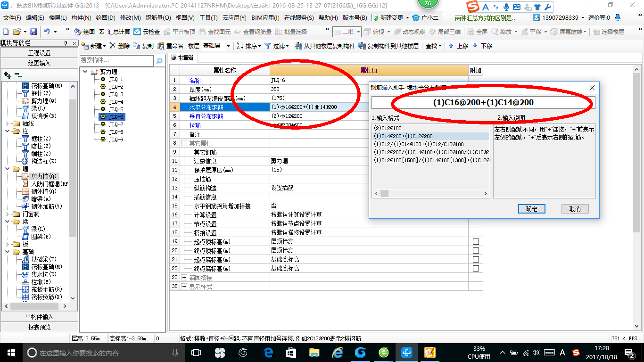The image size is (644, 362).
Task: Switch to 绘图 drawing mode
Action: point(85,32)
